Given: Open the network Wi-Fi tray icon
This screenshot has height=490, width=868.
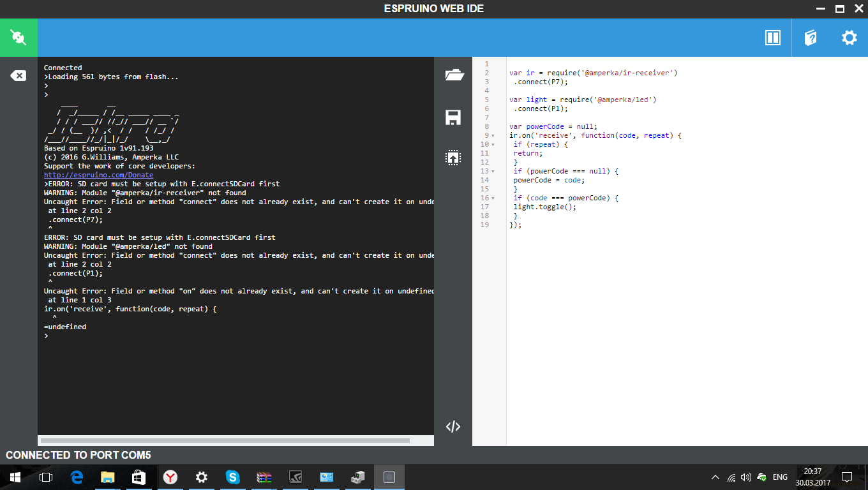Looking at the screenshot, I should (x=731, y=477).
